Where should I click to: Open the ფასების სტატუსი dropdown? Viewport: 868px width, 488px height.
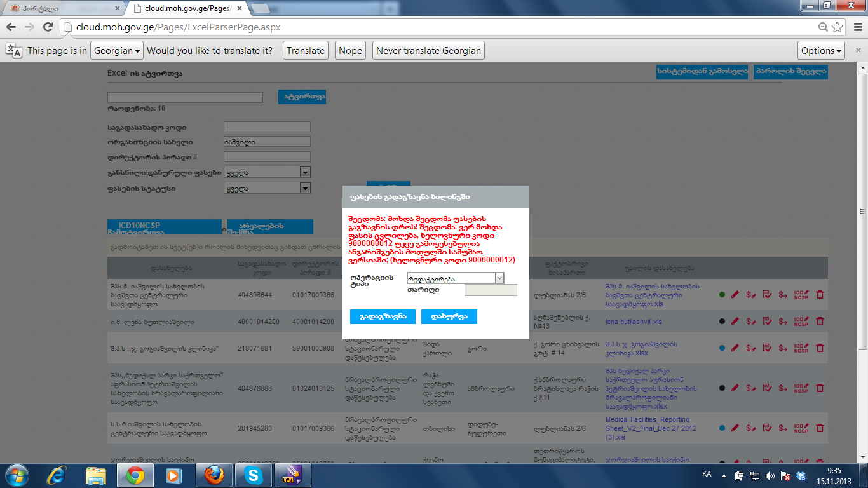tap(305, 188)
